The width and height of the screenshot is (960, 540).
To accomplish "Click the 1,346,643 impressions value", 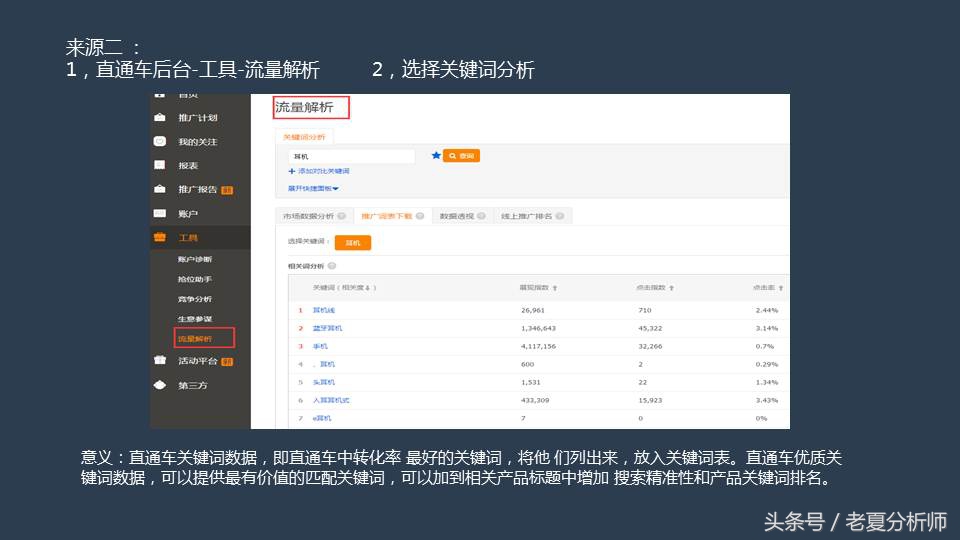I will 538,328.
